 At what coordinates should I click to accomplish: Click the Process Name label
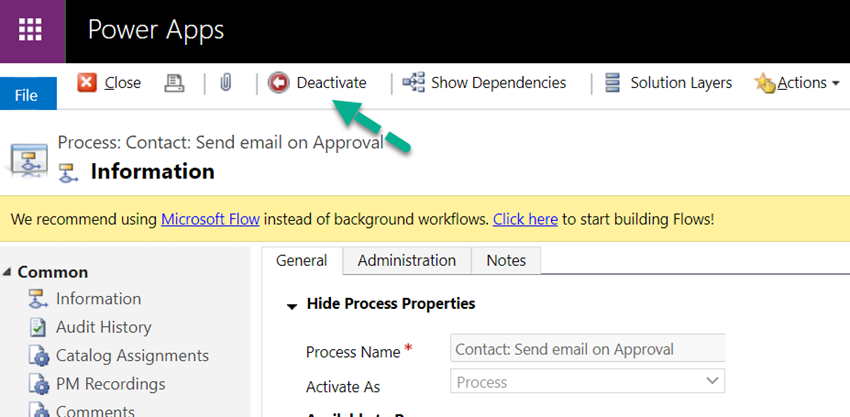(x=353, y=352)
